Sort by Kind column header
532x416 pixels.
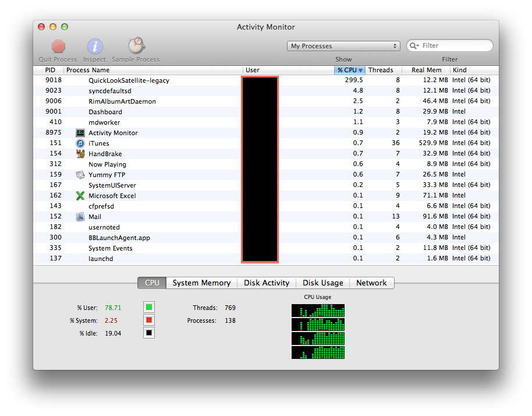[474, 70]
